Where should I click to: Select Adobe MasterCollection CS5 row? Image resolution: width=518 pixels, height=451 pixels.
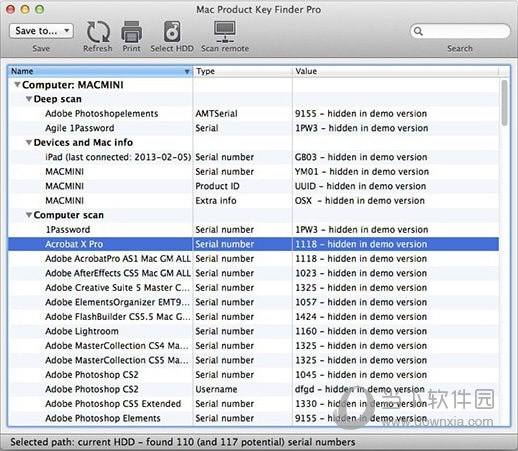point(253,360)
